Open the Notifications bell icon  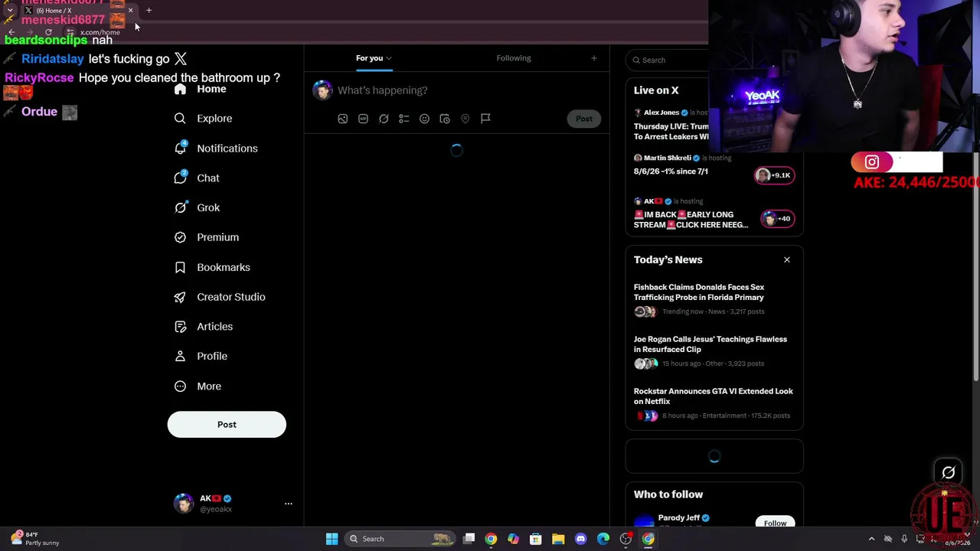pos(180,148)
